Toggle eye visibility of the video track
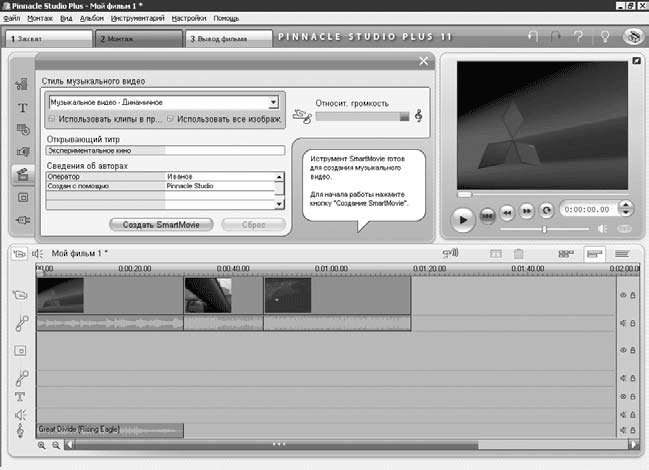This screenshot has width=649, height=470. point(622,295)
